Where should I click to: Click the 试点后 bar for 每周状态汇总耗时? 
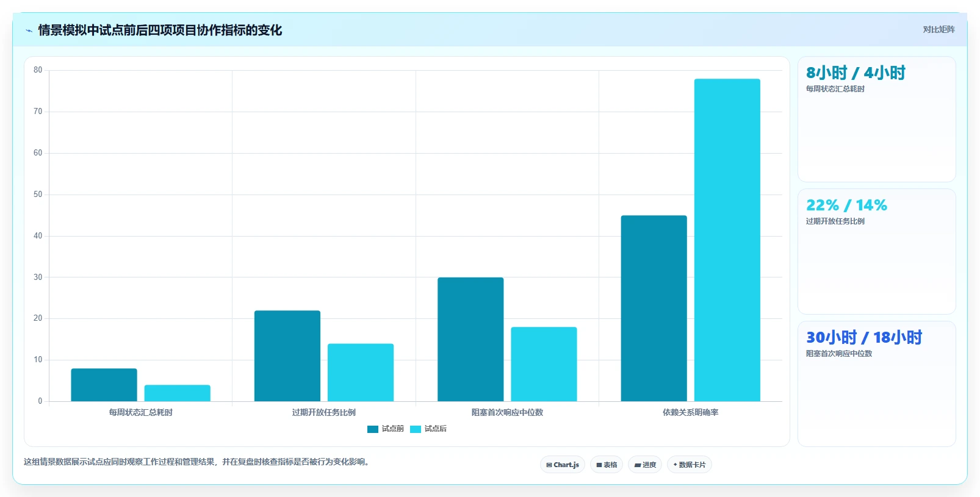[x=178, y=393]
